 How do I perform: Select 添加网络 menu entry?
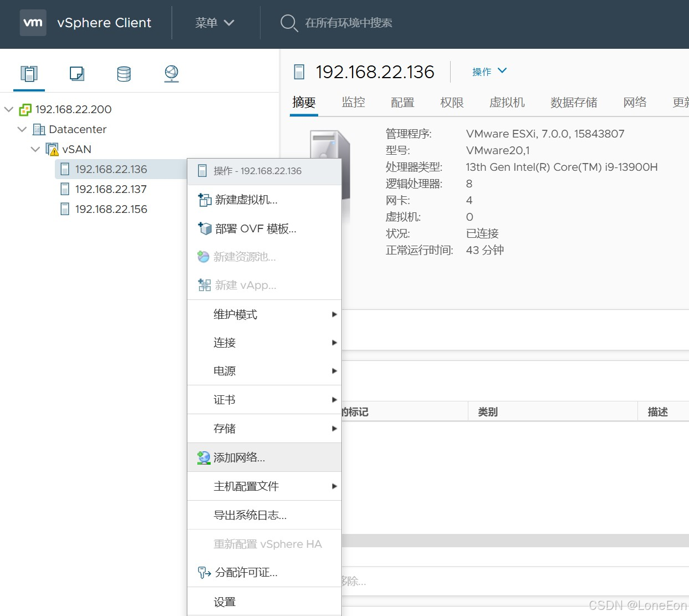pos(264,457)
